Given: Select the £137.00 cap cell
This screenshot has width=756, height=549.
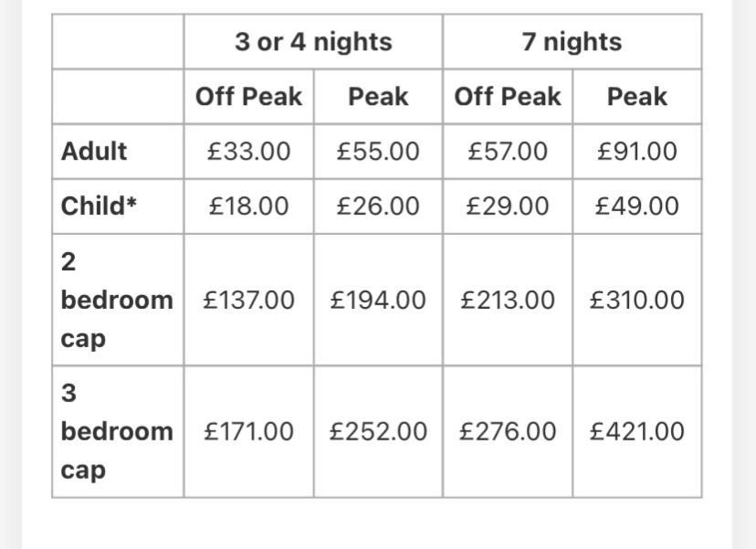Looking at the screenshot, I should click(248, 300).
